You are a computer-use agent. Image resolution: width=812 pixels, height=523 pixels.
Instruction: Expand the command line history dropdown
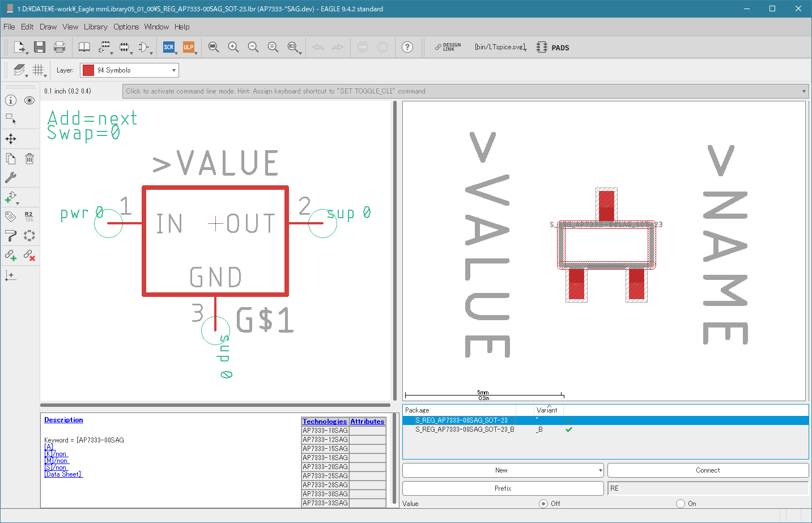pyautogui.click(x=804, y=91)
